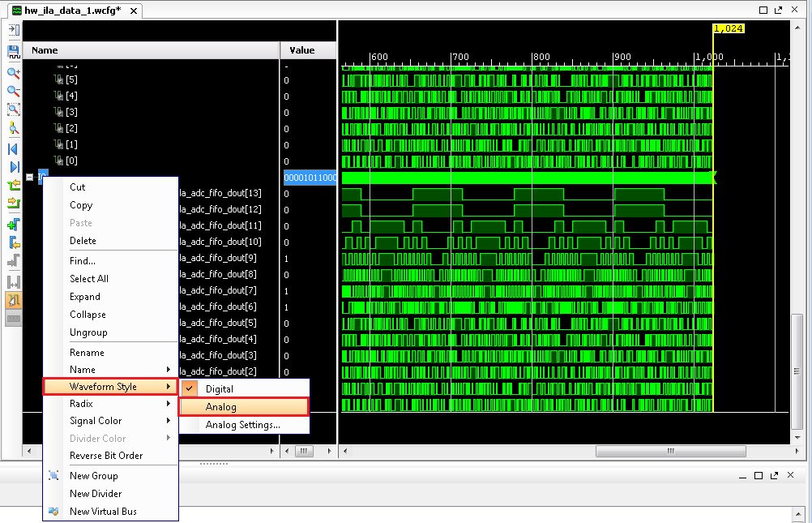Click the waveform vertical scrollbar thumb
The image size is (812, 523).
click(797, 371)
